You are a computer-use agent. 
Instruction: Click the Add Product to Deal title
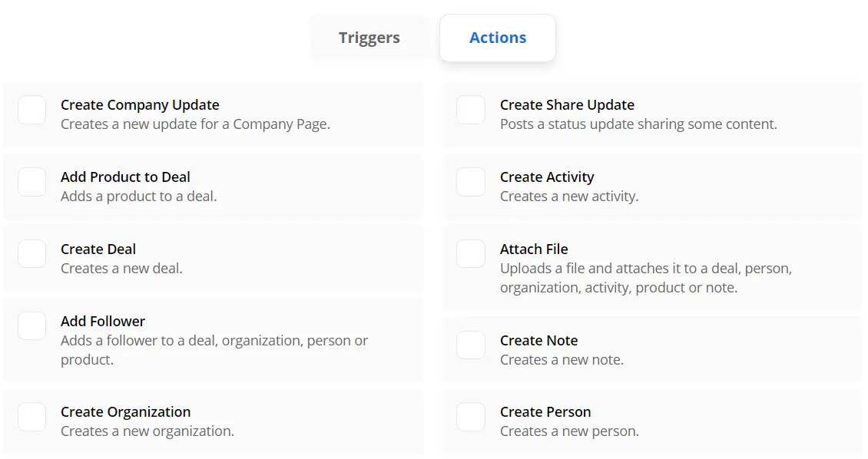click(125, 177)
